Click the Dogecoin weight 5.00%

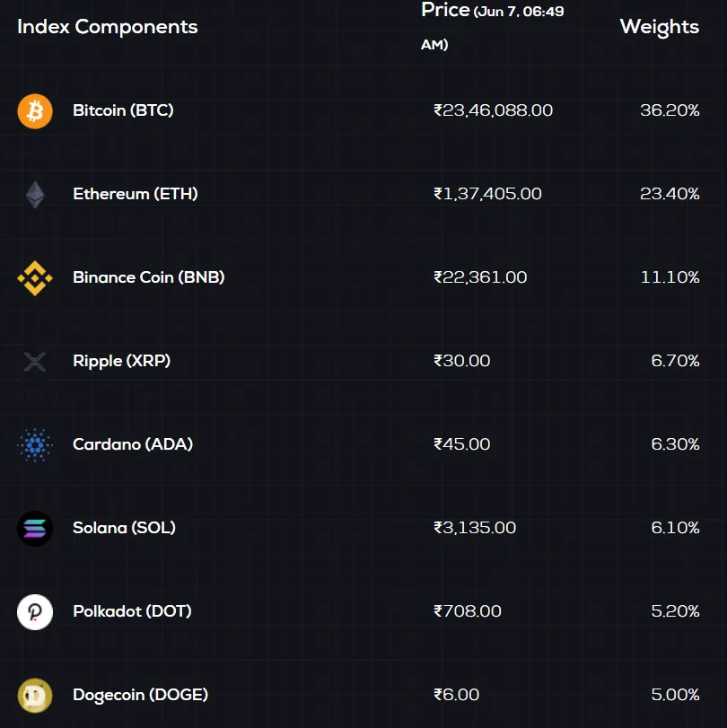coord(675,695)
